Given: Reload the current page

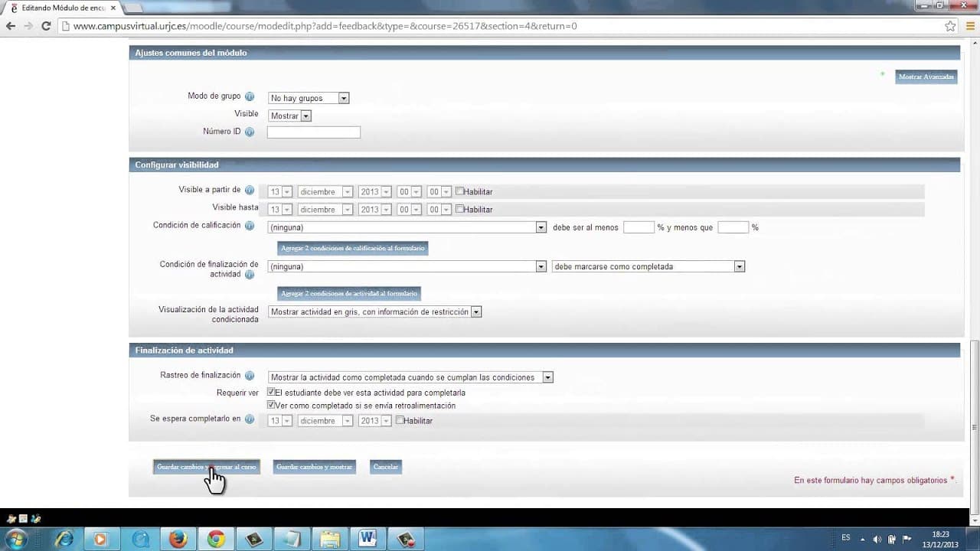Looking at the screenshot, I should [46, 26].
